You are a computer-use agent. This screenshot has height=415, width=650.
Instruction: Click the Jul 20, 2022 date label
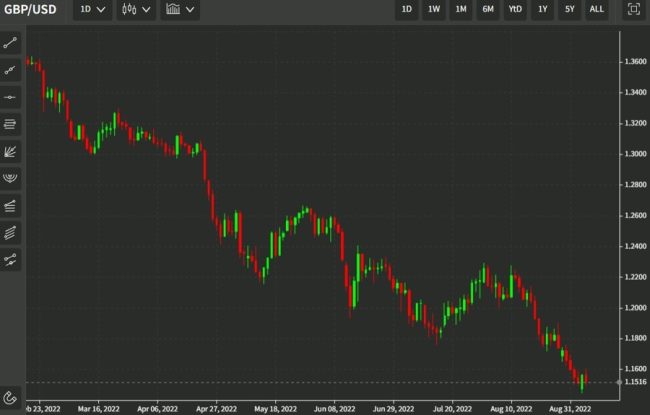(x=452, y=409)
